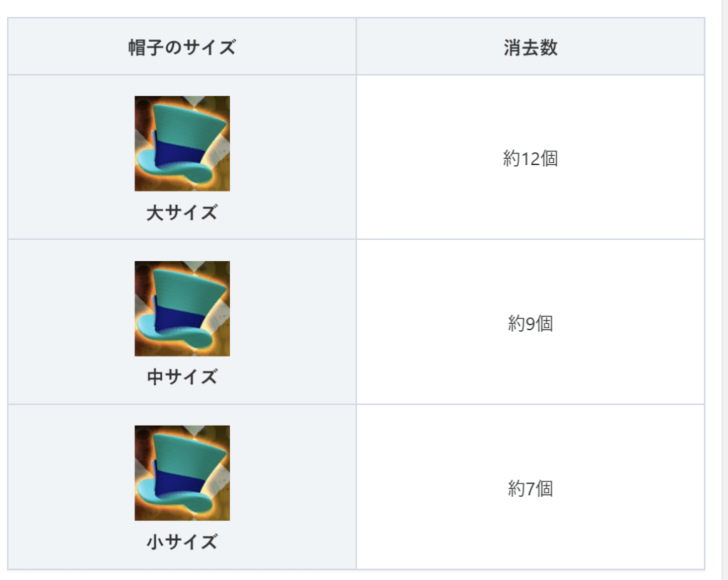The image size is (728, 580).
Task: Click the 約9個 cell text
Action: [530, 323]
